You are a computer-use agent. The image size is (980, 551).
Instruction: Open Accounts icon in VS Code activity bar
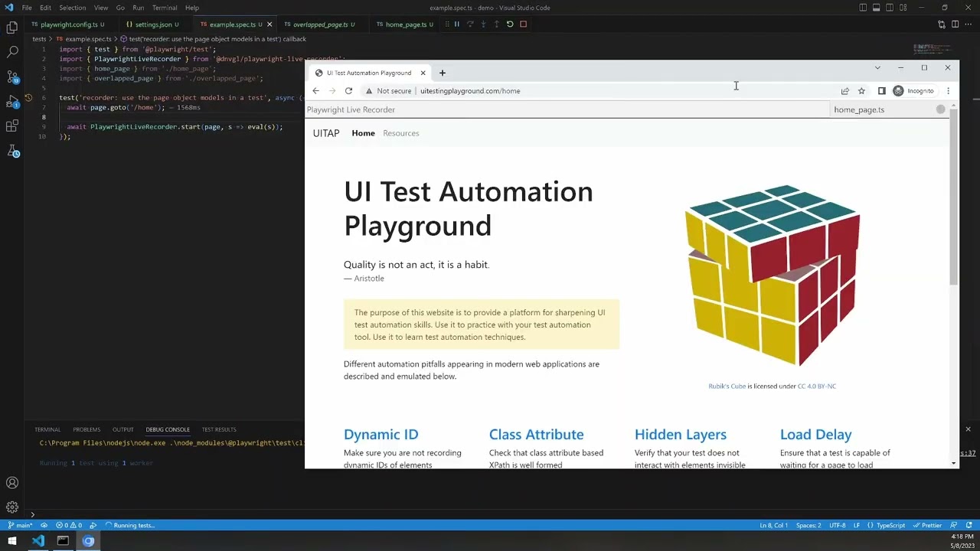[12, 483]
